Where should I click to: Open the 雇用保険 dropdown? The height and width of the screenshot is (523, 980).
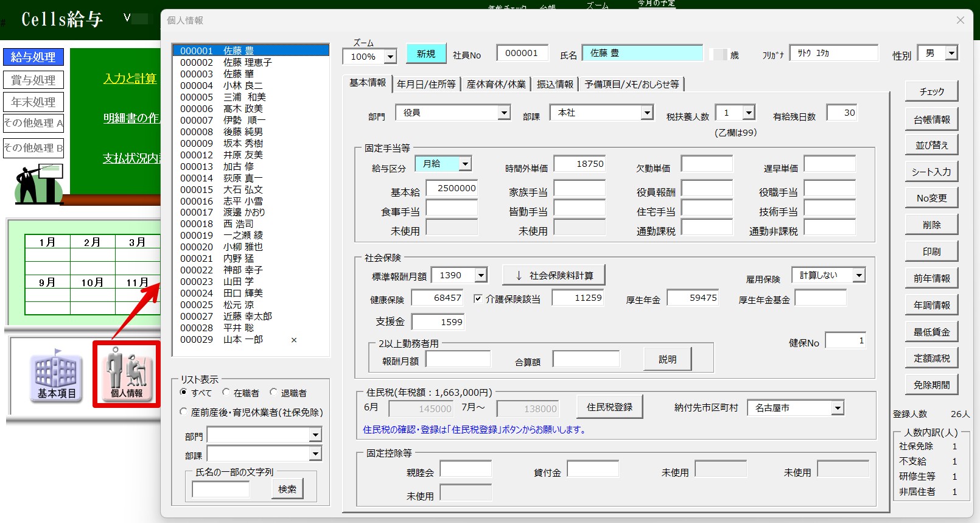pyautogui.click(x=858, y=276)
